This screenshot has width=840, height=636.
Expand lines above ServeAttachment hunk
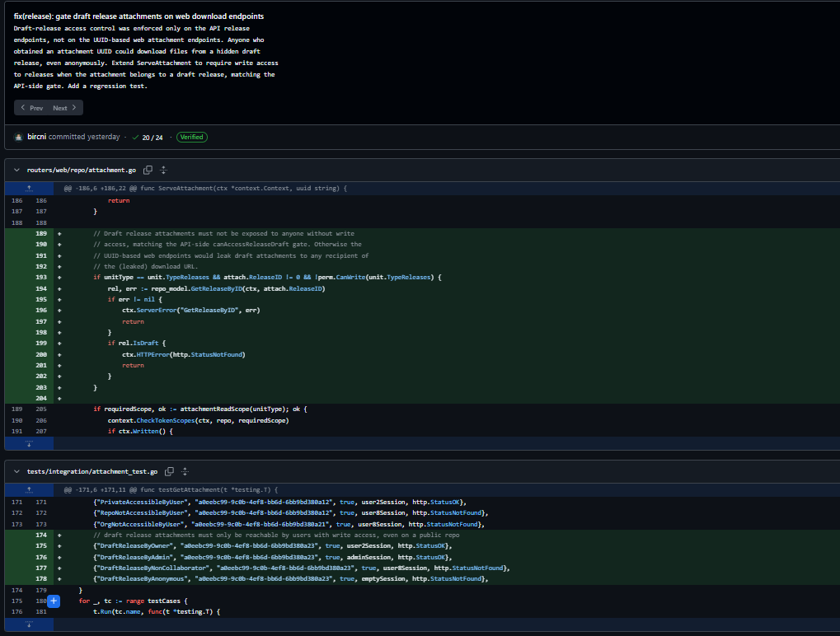pyautogui.click(x=29, y=189)
